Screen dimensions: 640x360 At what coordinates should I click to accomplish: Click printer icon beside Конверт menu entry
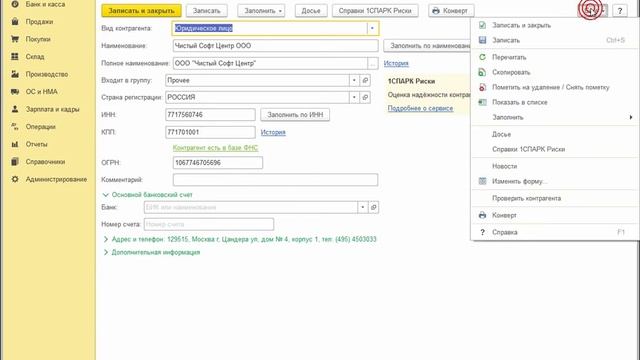tap(482, 216)
